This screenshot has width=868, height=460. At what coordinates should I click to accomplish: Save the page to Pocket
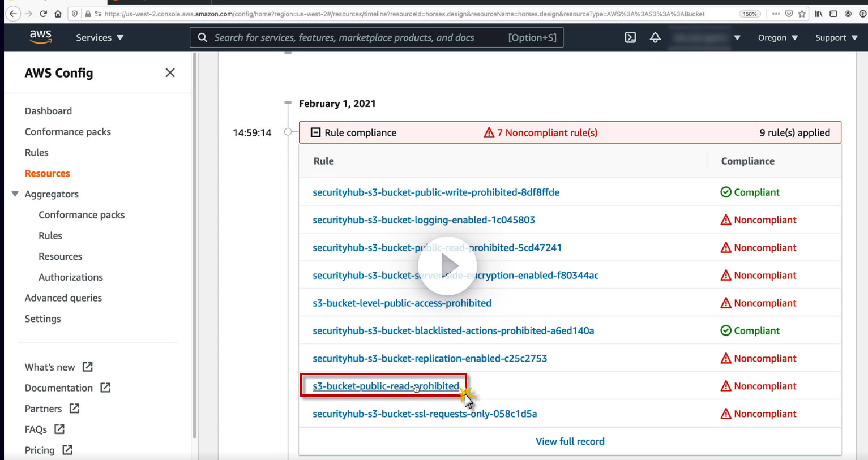[789, 14]
